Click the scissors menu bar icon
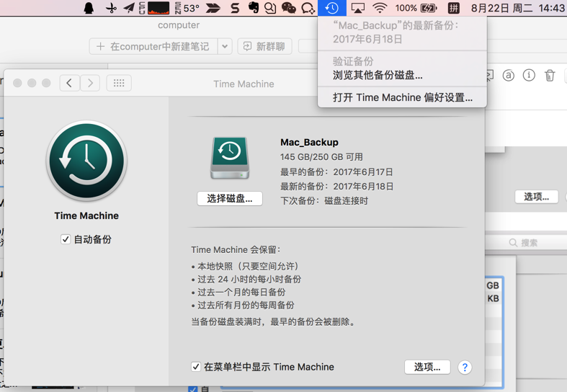Screen dimensions: 567x392 point(111,8)
